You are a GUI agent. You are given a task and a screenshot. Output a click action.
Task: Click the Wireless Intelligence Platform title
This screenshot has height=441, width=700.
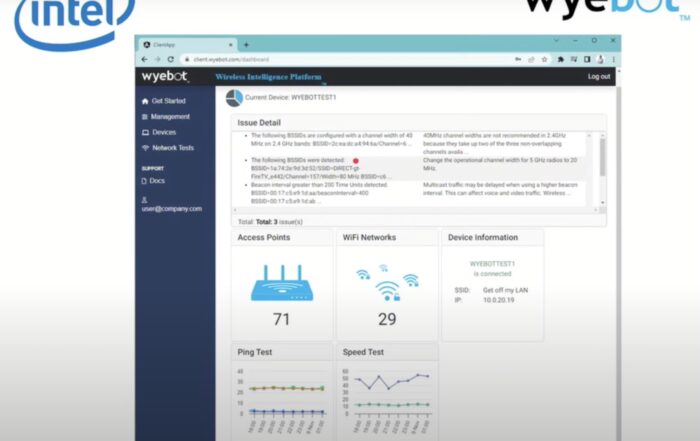pos(268,77)
